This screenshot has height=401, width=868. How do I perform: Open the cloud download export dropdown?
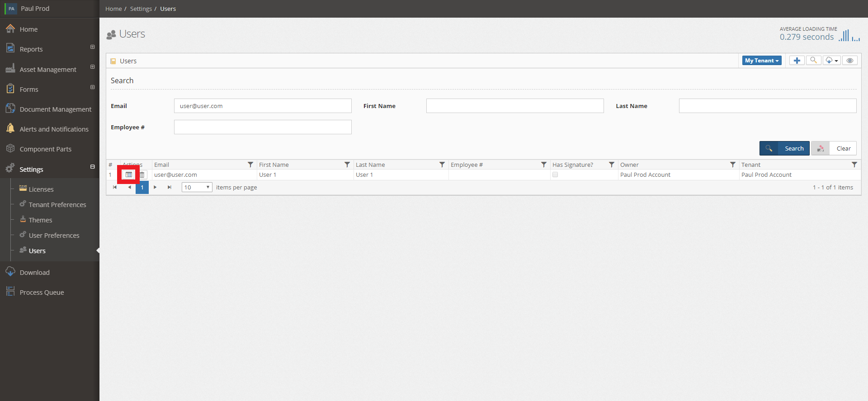[x=832, y=61]
